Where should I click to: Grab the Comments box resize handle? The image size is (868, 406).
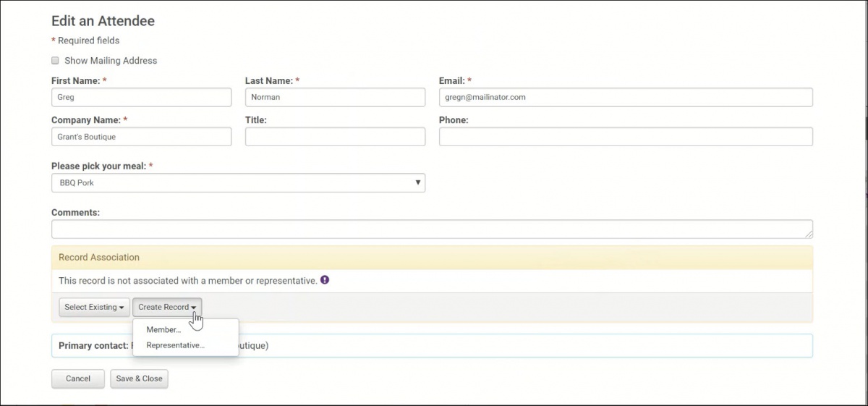coord(809,234)
